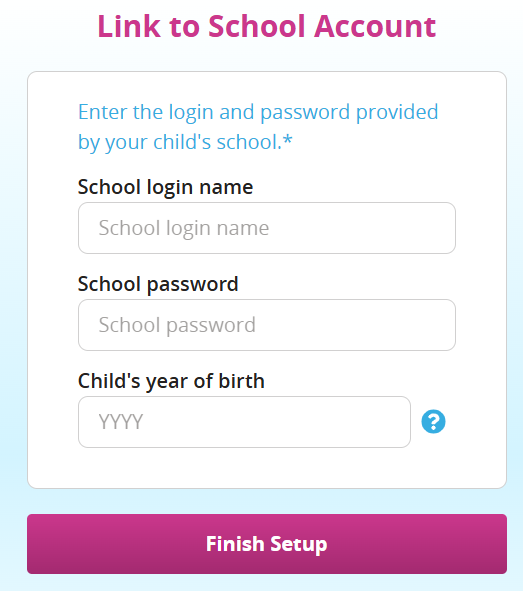Open year of birth help tooltip
Screen dimensions: 523x591
433,421
